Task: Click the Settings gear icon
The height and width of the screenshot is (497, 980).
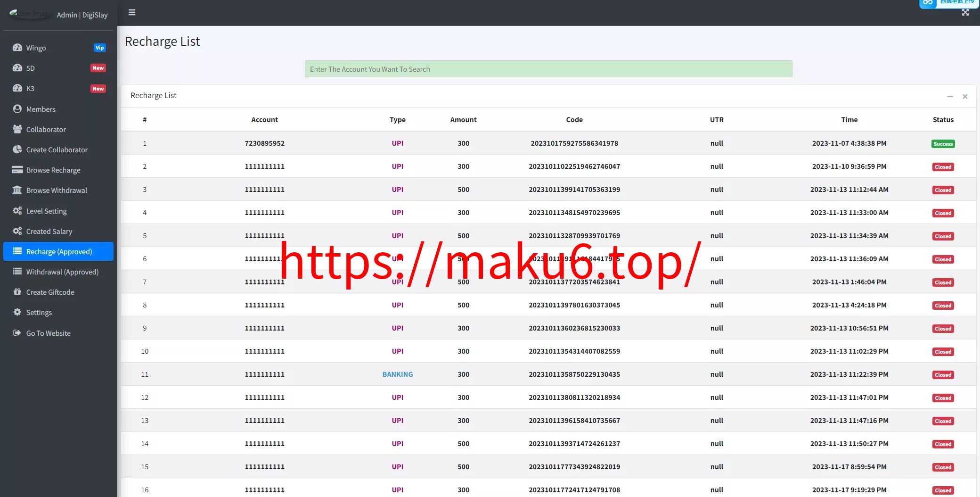Action: coord(17,312)
